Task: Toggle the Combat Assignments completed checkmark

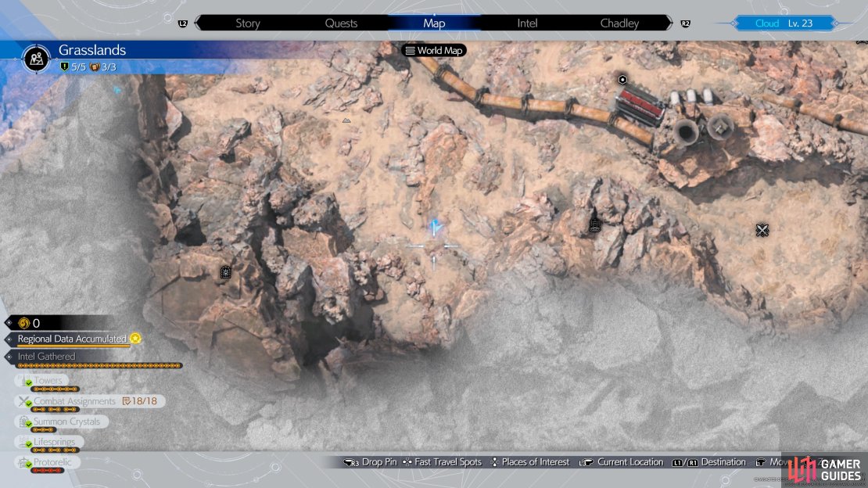Action: click(x=29, y=404)
